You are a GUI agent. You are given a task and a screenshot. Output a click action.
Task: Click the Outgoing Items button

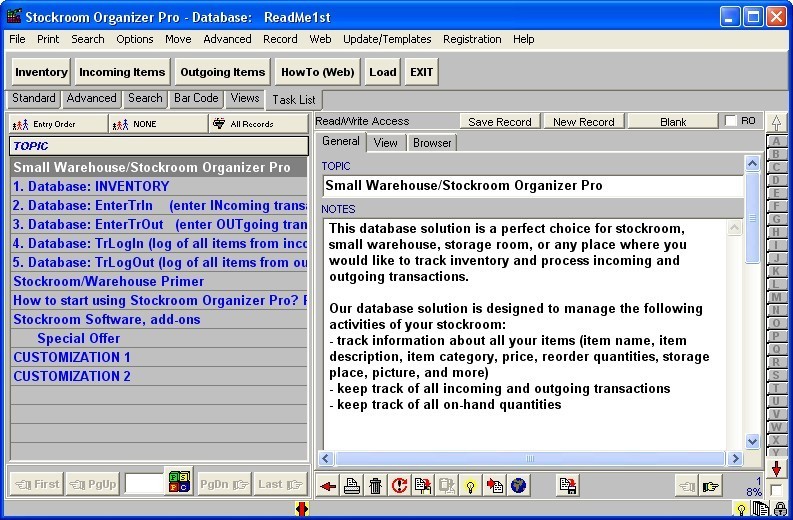tap(223, 72)
